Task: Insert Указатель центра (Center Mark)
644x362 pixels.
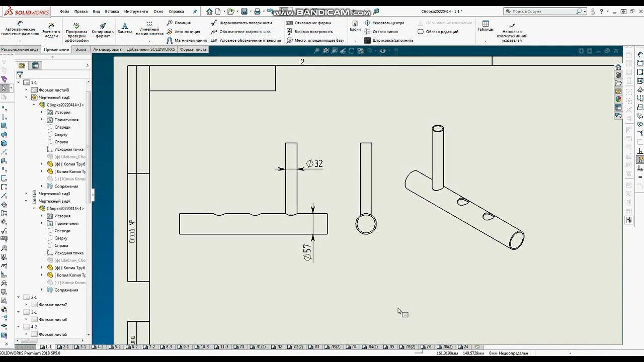Action: pyautogui.click(x=384, y=23)
